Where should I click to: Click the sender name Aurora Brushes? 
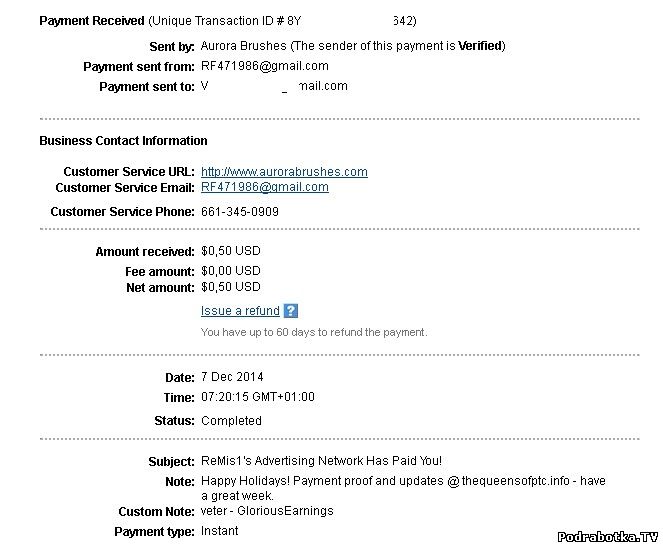[x=243, y=46]
